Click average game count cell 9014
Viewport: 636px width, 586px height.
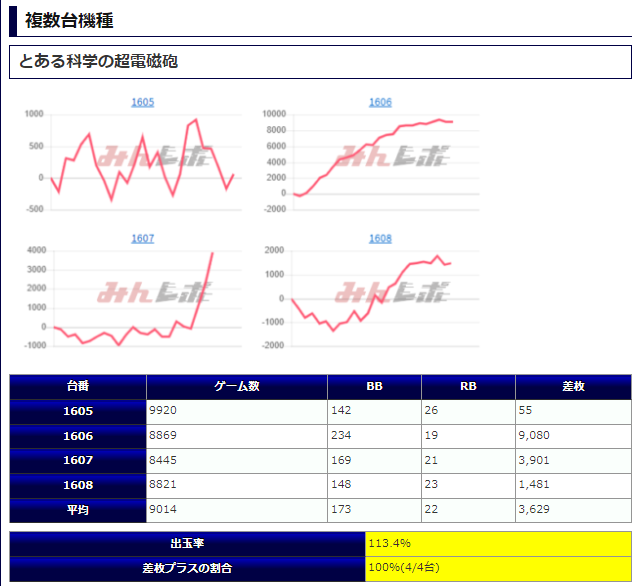pyautogui.click(x=237, y=510)
